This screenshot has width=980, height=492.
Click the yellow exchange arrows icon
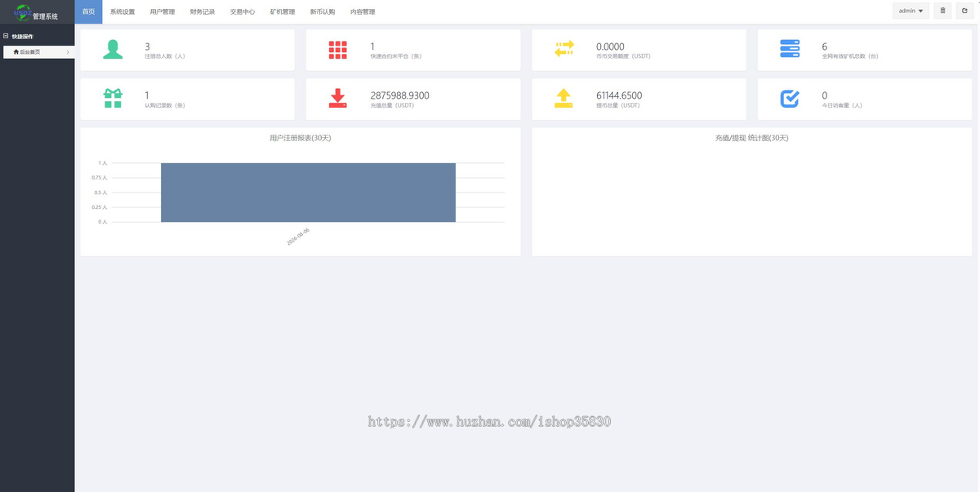[563, 50]
